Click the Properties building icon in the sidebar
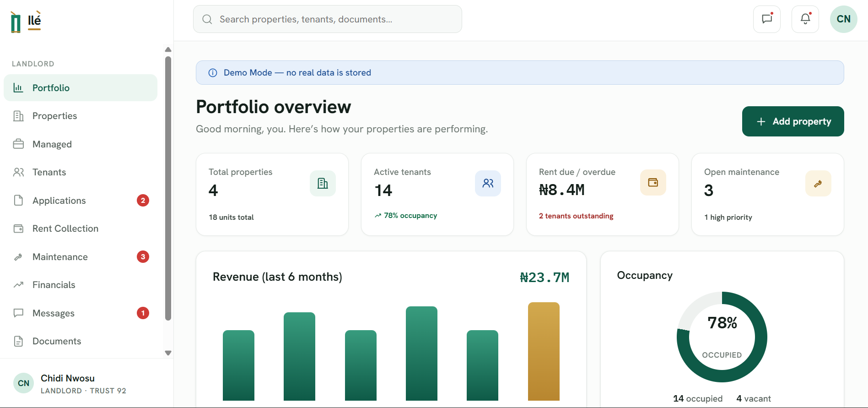Image resolution: width=868 pixels, height=408 pixels. [18, 116]
